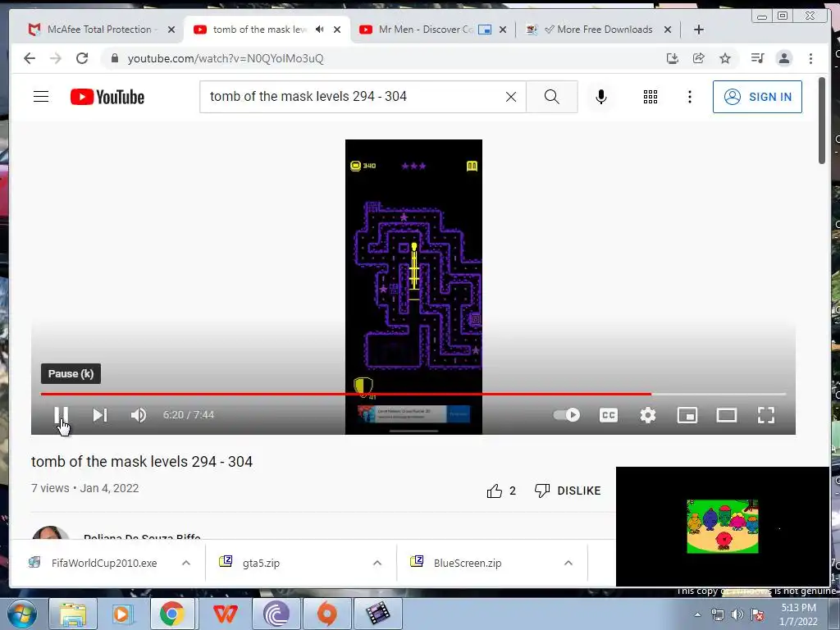
Task: Open the Chrome profile avatar menu
Action: pyautogui.click(x=783, y=58)
